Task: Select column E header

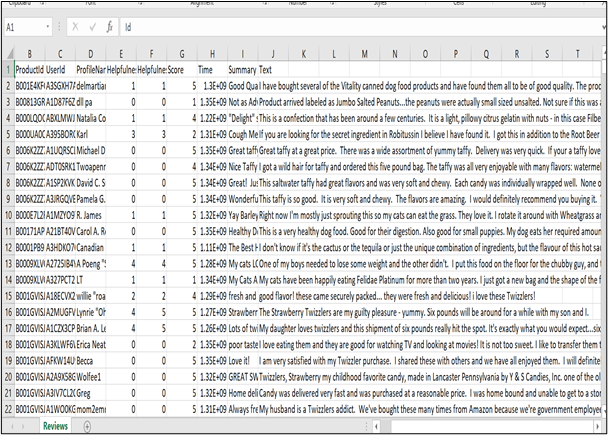Action: pyautogui.click(x=121, y=54)
